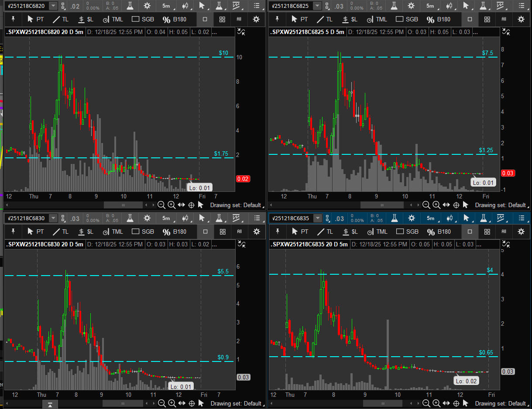This screenshot has height=409, width=532.
Task: Open the chart style candlestick menu in C6825
Action: click(x=450, y=6)
